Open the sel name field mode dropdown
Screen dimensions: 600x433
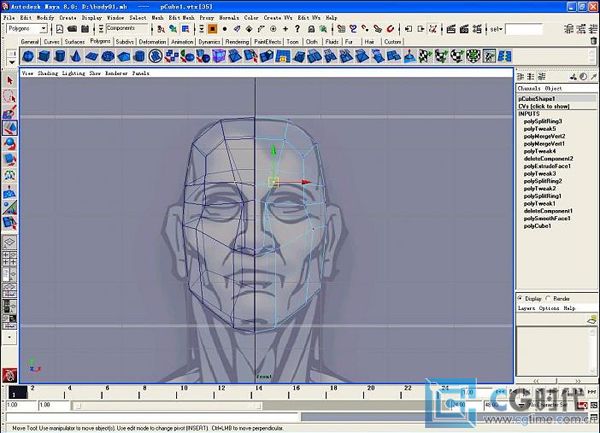tap(496, 29)
